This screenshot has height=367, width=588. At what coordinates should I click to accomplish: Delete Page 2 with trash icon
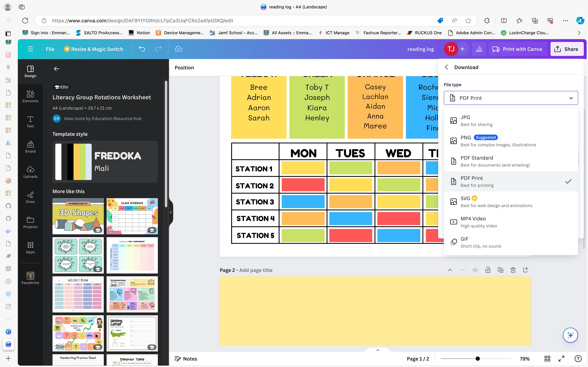coord(513,270)
